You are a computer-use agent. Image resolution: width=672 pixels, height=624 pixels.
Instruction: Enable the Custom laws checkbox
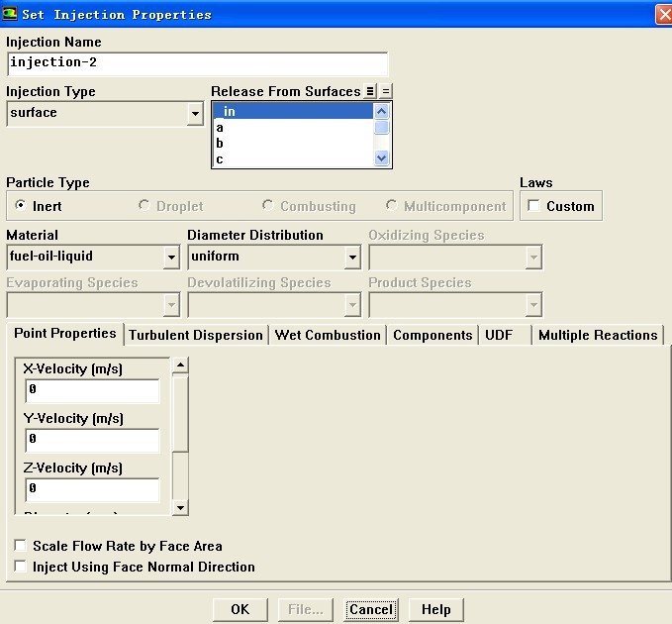click(534, 206)
